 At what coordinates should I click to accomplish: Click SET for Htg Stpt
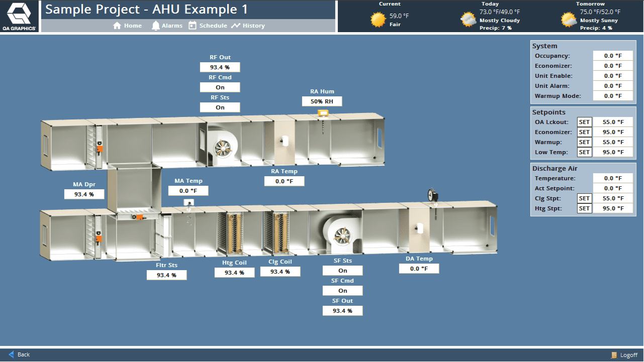pos(584,208)
